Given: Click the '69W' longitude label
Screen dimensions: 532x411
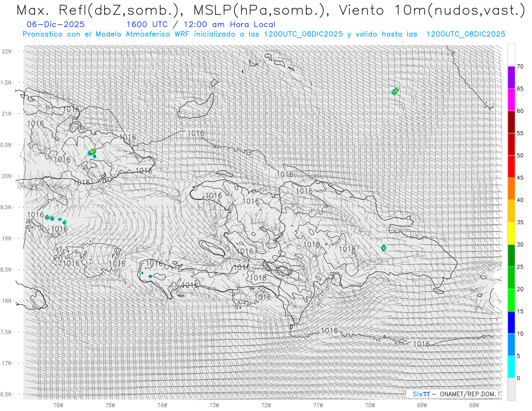Looking at the screenshot, I should [x=422, y=405].
